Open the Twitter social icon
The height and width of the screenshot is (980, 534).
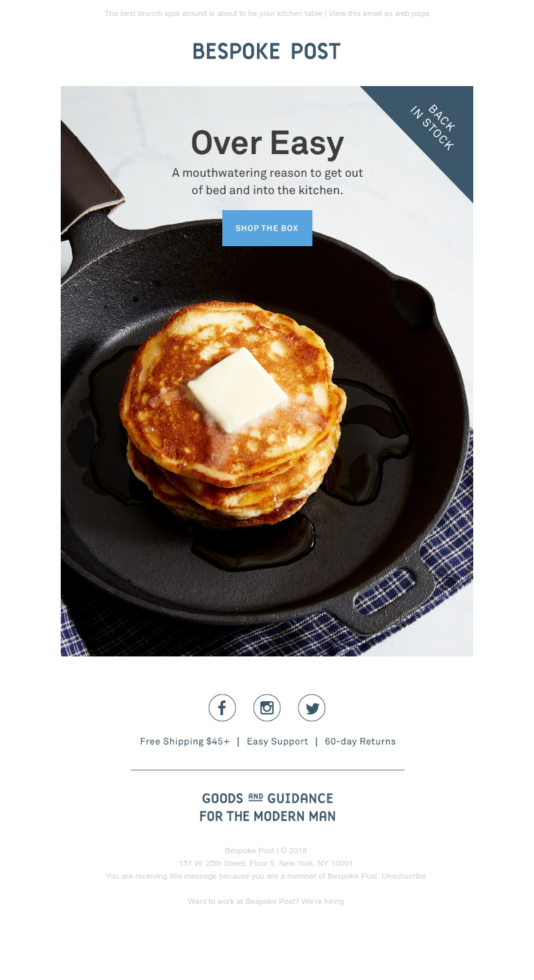tap(312, 708)
